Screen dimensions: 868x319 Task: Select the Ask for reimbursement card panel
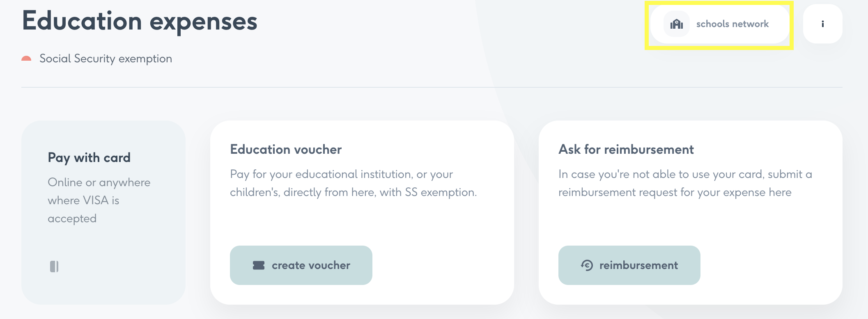click(x=691, y=212)
